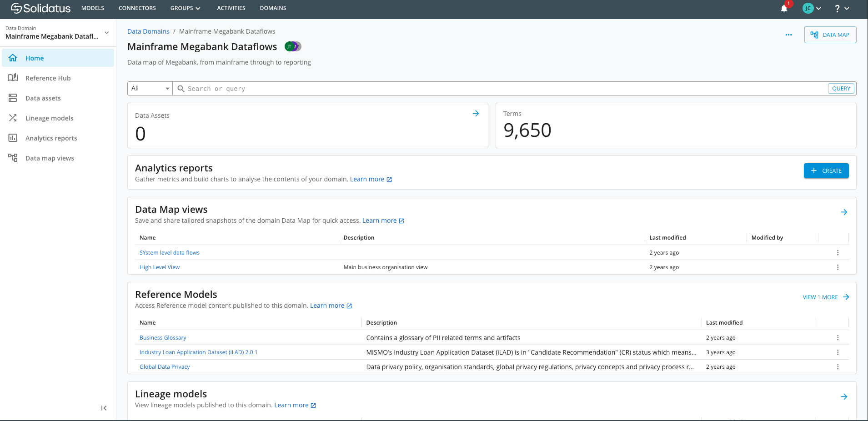Open Data Map views via its arrow icon
The width and height of the screenshot is (868, 421).
click(844, 212)
